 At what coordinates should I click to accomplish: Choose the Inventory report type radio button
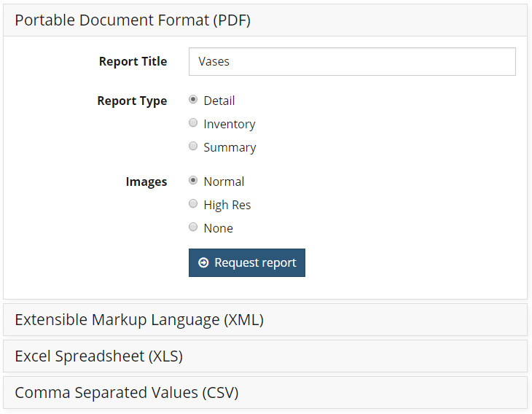pyautogui.click(x=193, y=122)
